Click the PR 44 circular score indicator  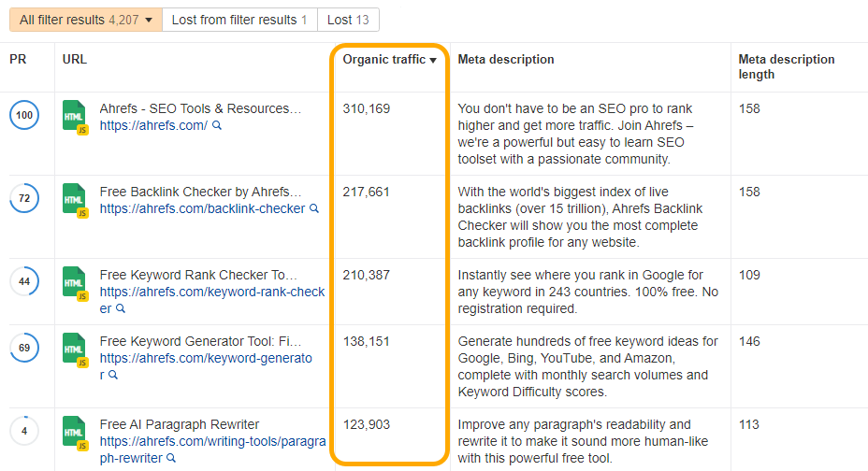pyautogui.click(x=24, y=282)
